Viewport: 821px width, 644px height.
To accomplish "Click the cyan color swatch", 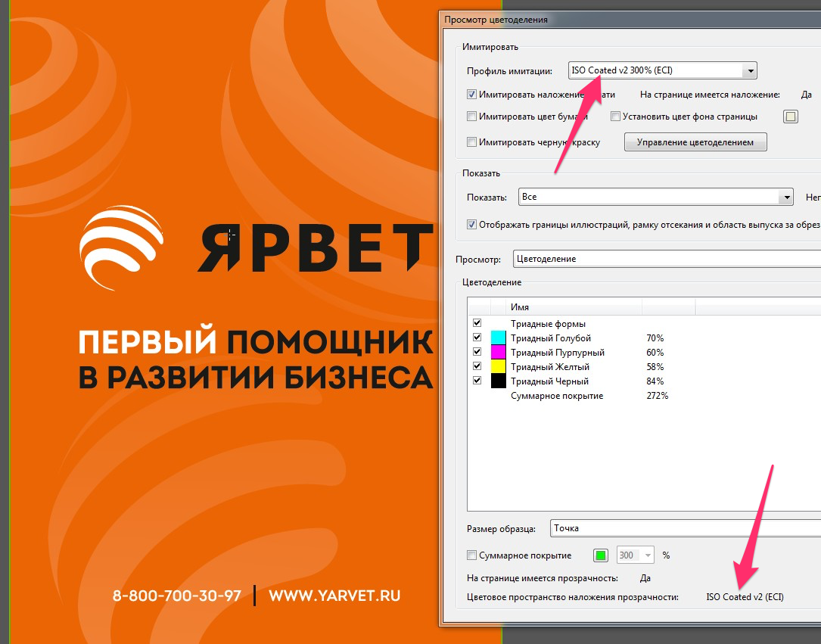I will click(498, 338).
